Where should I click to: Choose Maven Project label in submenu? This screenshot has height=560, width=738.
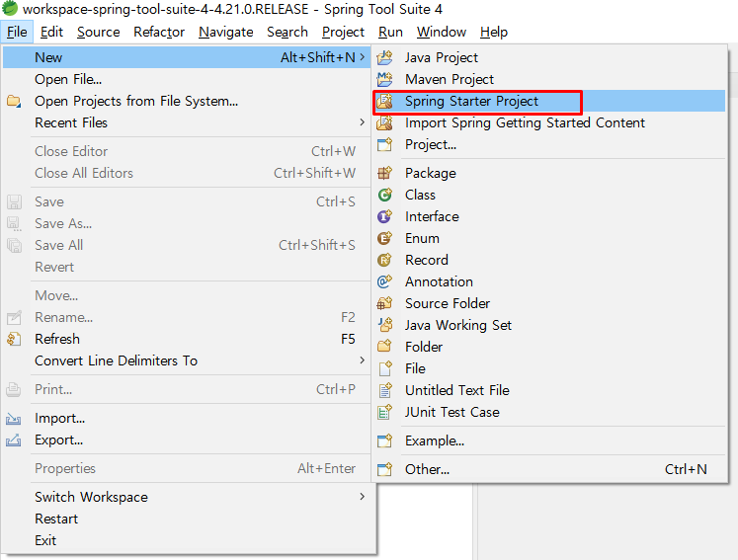click(x=450, y=79)
